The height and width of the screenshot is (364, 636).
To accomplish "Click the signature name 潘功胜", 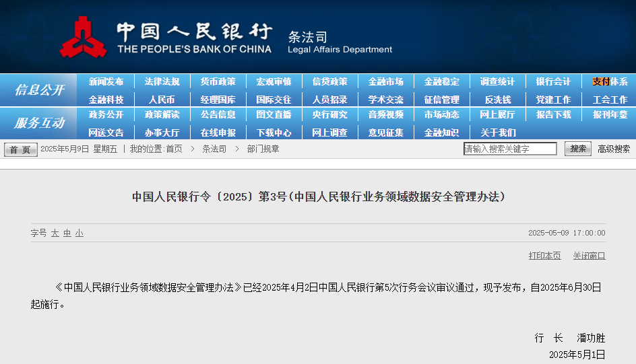I will pyautogui.click(x=591, y=338).
